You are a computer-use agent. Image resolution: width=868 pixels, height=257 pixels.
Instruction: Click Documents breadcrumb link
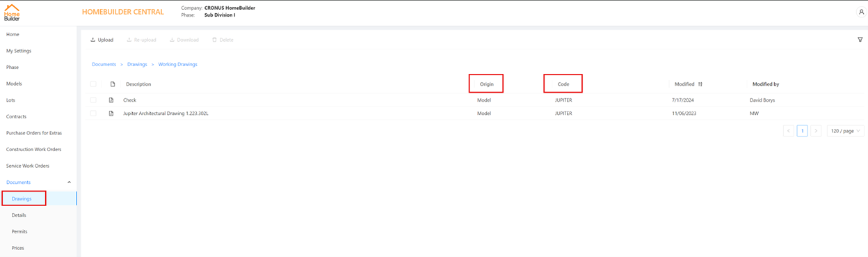pyautogui.click(x=104, y=64)
